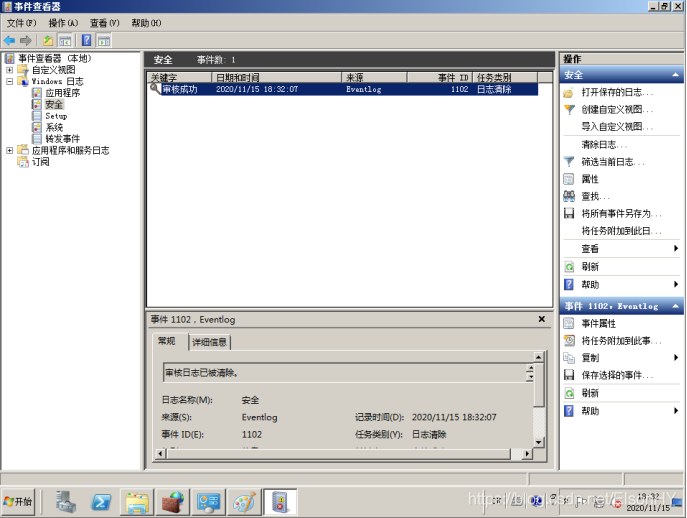Toggle the Action pane toolbar icon

coord(104,41)
